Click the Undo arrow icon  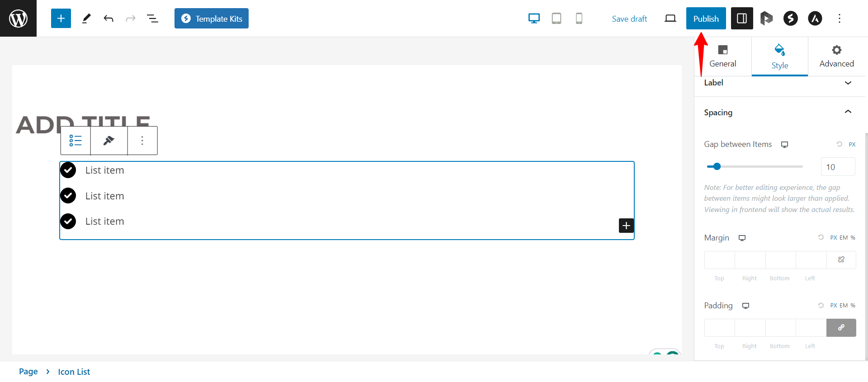[108, 19]
